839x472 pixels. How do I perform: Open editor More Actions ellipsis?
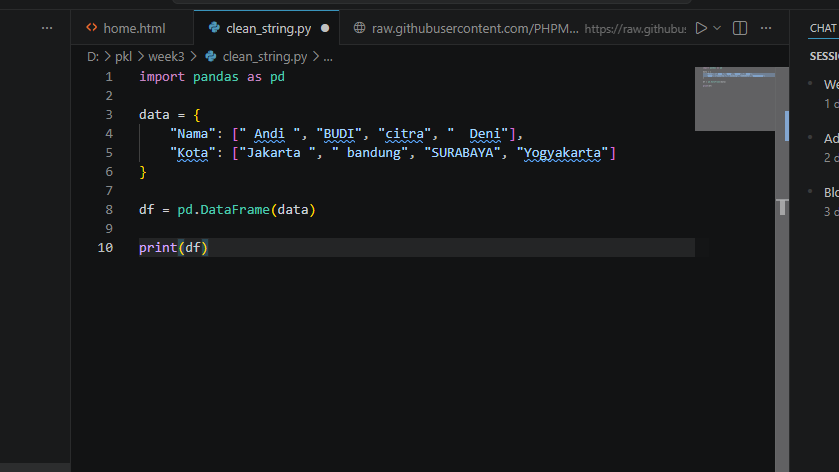(766, 28)
